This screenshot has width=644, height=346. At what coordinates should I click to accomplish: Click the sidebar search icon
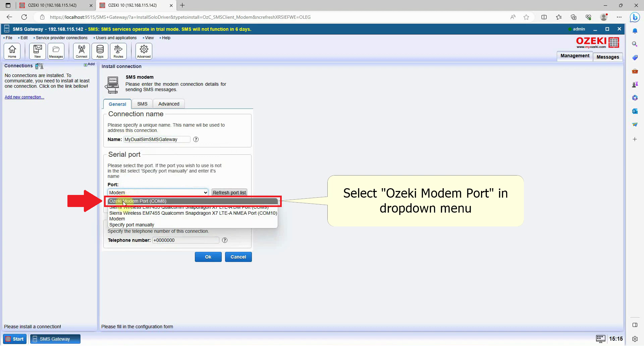click(635, 44)
